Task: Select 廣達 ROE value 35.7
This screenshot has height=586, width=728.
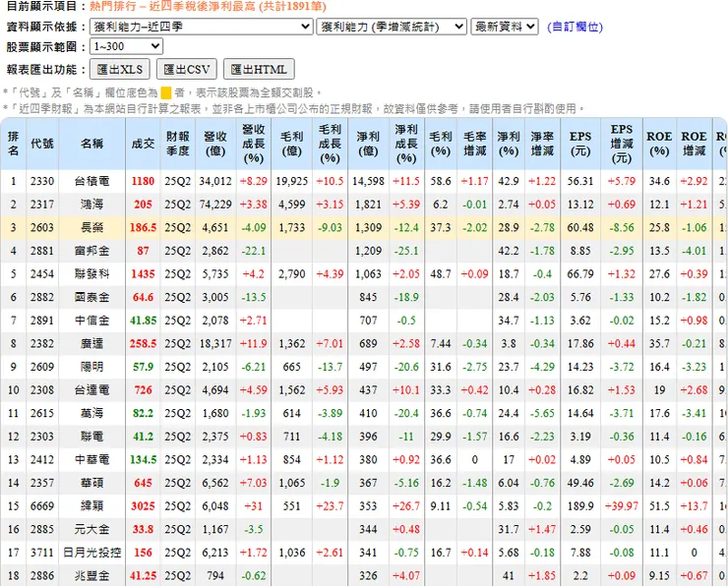Action: (x=659, y=343)
